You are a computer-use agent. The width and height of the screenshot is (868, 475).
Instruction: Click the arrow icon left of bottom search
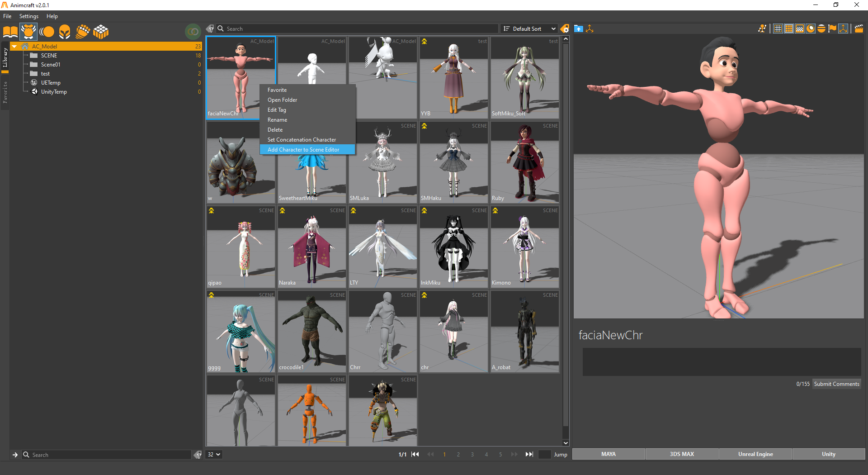pyautogui.click(x=15, y=455)
